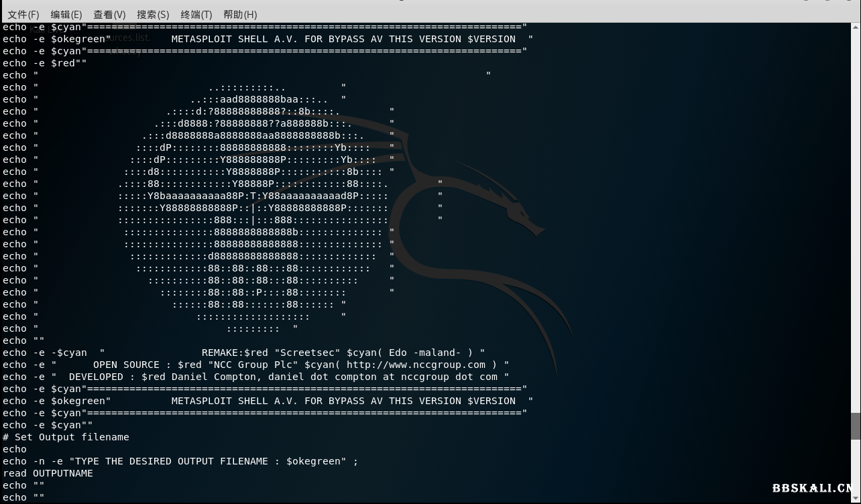The width and height of the screenshot is (861, 504).
Task: Click the 'OPEN SOURCE : $red "NCC Group Plc"' text
Action: tap(196, 365)
